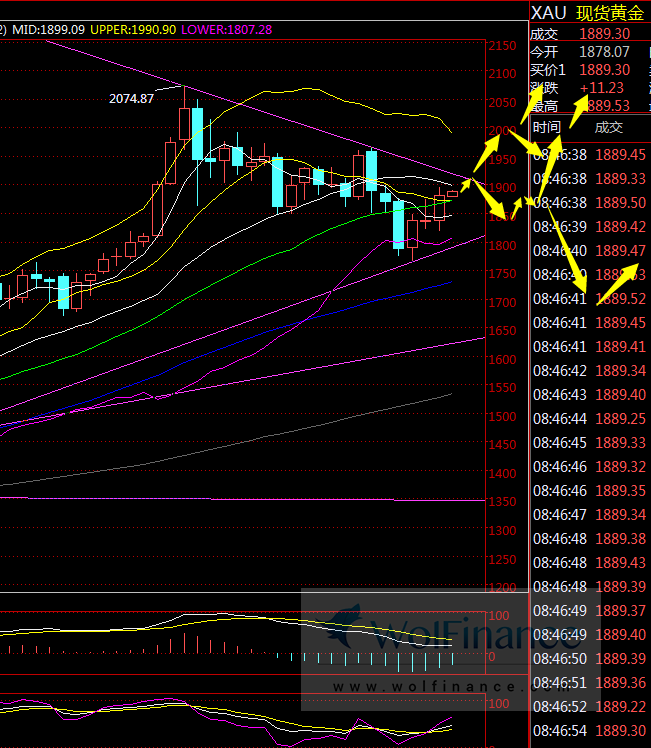Click the 1550 price axis label
Viewport: 651px width, 748px height.
(502, 387)
